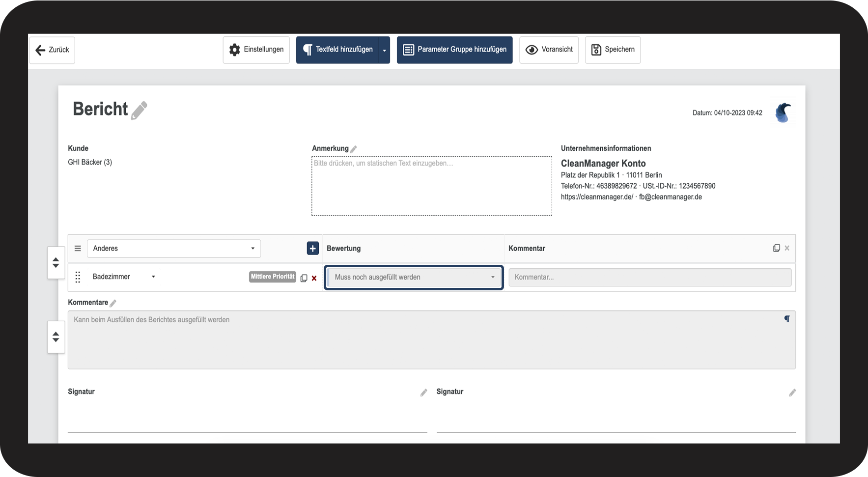Click the paragraph icon in comments box
This screenshot has height=477, width=868.
pyautogui.click(x=786, y=319)
